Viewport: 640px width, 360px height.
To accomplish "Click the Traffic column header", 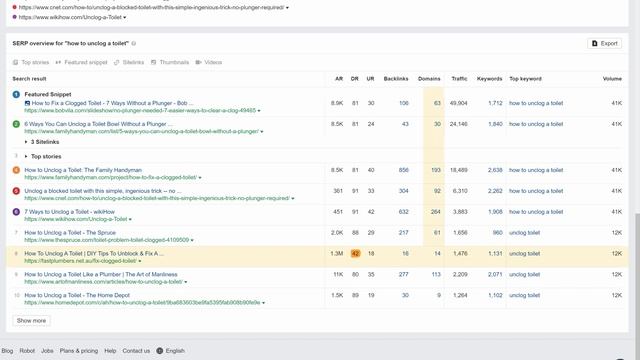I will click(459, 79).
